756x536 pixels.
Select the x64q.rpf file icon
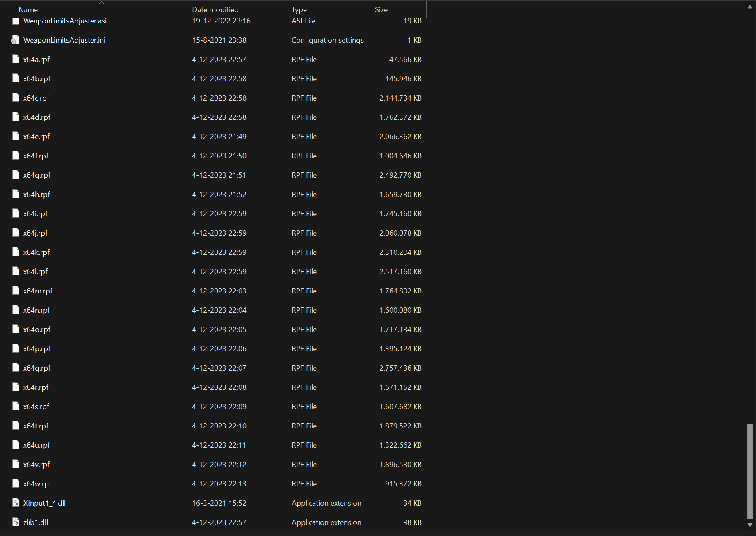click(16, 368)
